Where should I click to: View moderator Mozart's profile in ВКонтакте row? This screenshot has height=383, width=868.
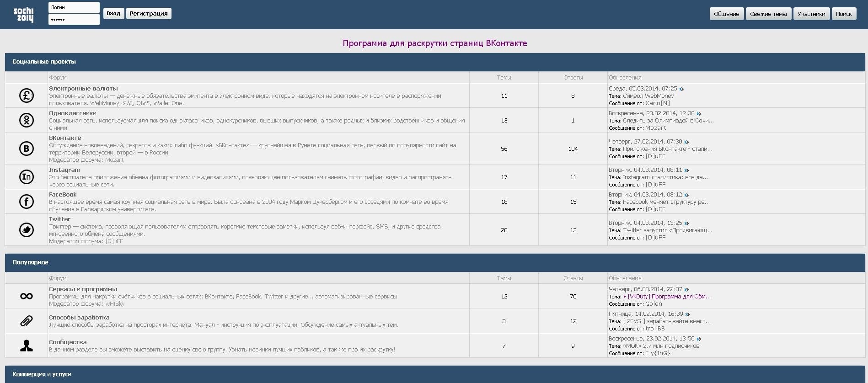pos(114,160)
